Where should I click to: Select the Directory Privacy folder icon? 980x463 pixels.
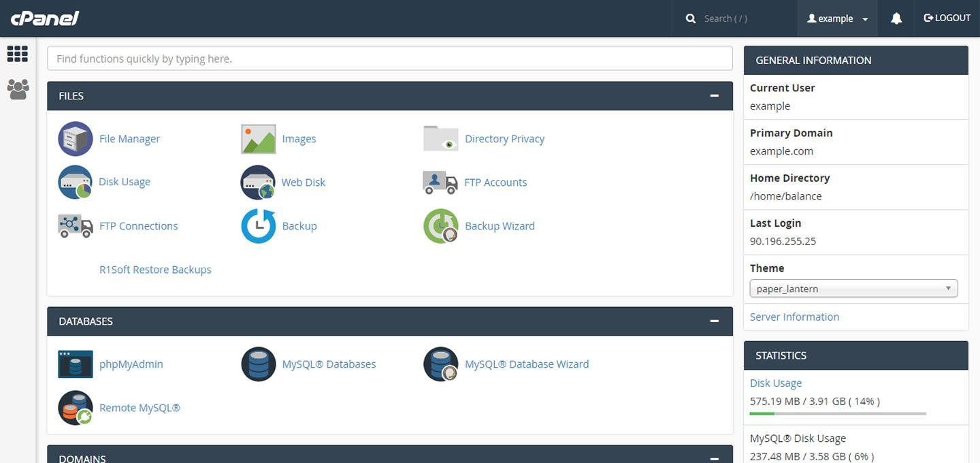(440, 138)
